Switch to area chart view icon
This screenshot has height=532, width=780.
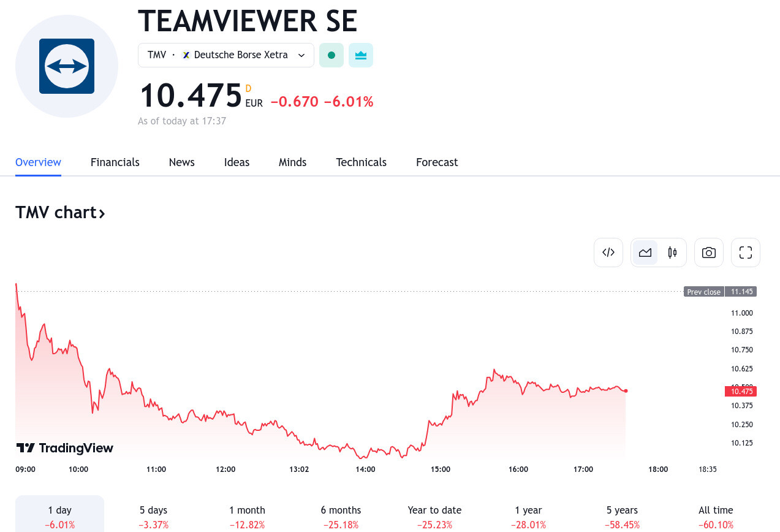click(645, 253)
